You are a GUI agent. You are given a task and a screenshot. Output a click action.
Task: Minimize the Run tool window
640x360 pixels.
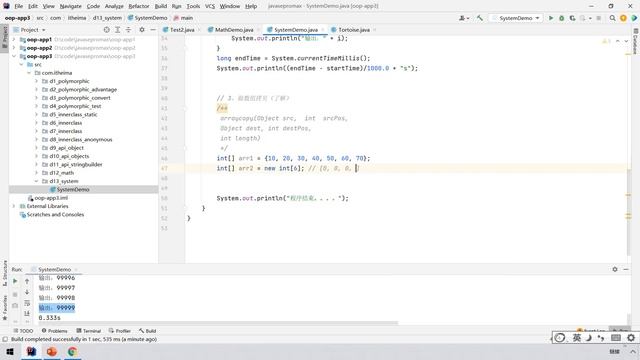[x=626, y=269]
